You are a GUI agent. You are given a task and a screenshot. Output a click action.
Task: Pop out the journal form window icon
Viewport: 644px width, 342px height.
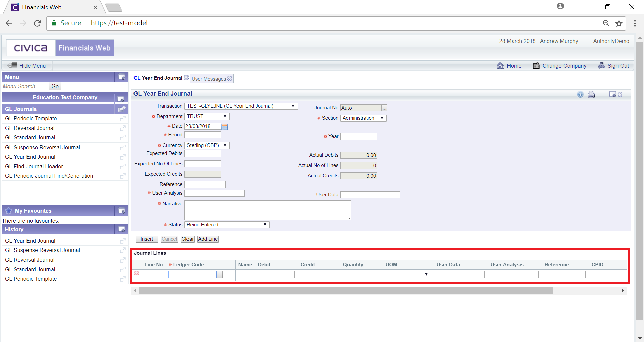(x=613, y=94)
